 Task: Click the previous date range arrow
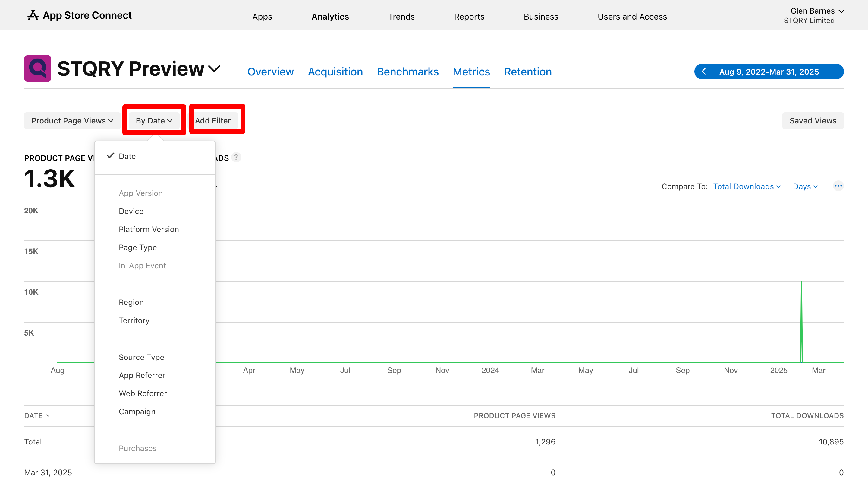704,72
